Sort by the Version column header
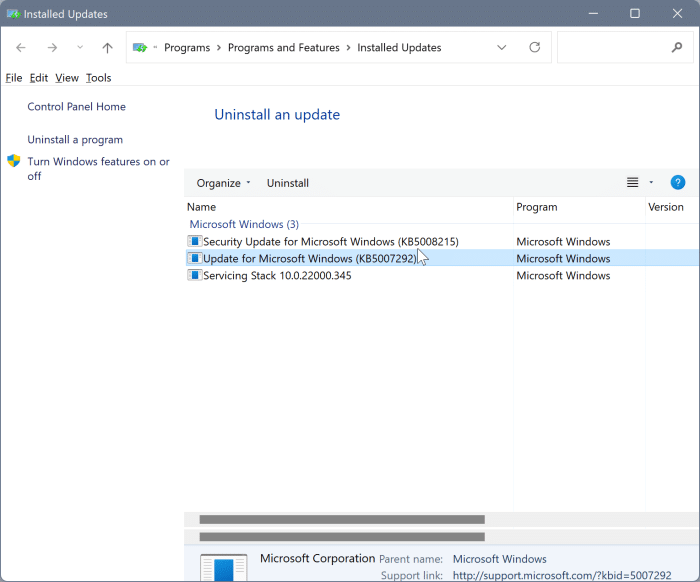This screenshot has width=700, height=582. (x=672, y=207)
